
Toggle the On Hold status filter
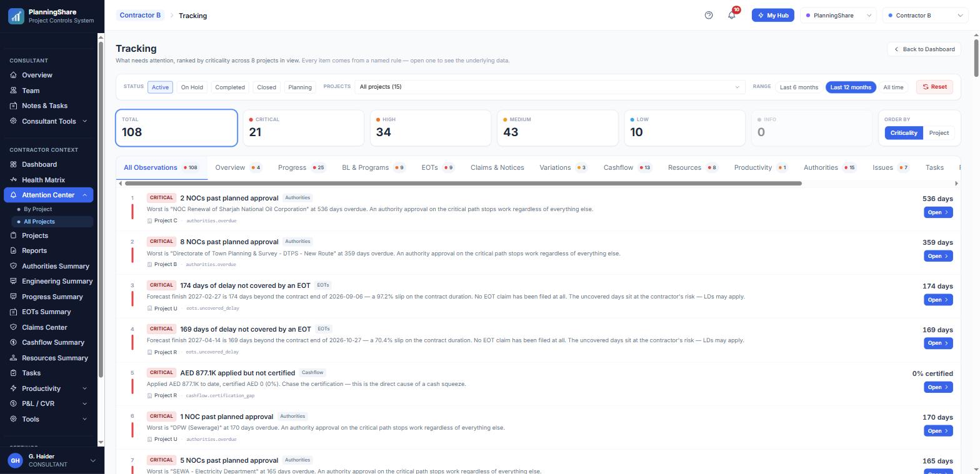coord(192,87)
